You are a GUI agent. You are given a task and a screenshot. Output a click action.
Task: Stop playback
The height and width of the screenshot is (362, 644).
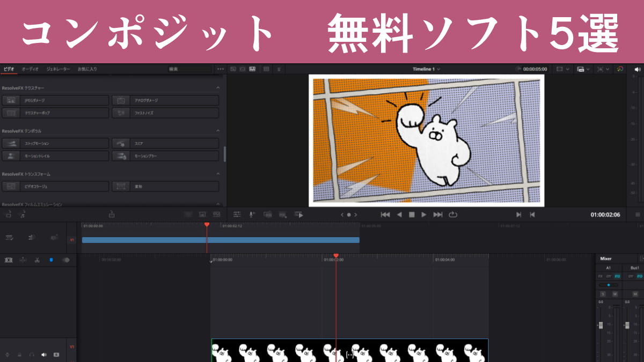coord(412,215)
